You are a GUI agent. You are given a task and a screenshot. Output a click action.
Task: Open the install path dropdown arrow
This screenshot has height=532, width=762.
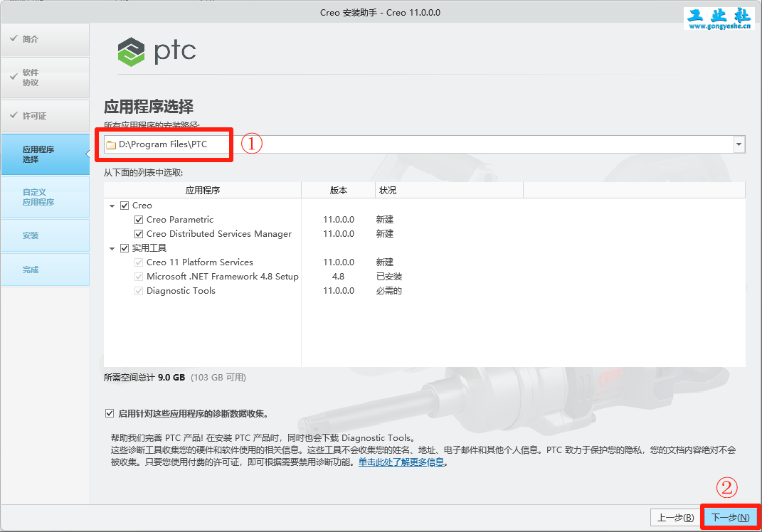pyautogui.click(x=739, y=144)
